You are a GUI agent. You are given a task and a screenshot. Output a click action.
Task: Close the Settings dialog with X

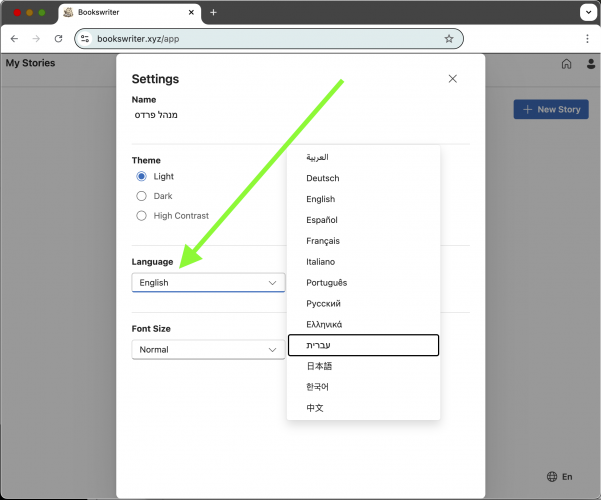pyautogui.click(x=453, y=78)
